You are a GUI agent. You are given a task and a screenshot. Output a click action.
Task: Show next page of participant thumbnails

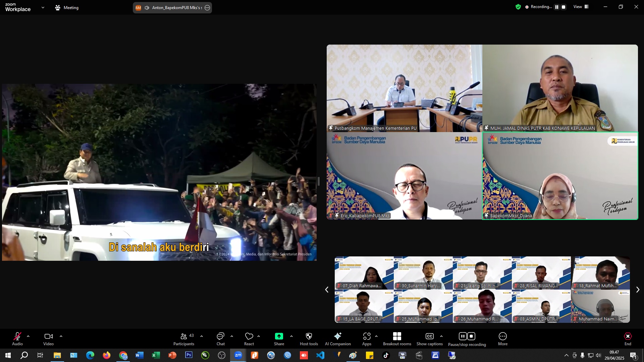[x=638, y=290]
